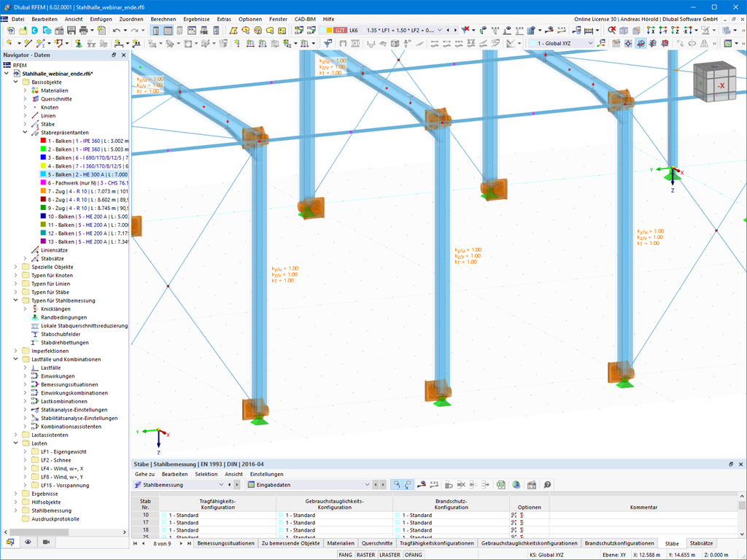Click the zoom-cancel magnifier icon
Screen dimensions: 747x560
point(612,30)
